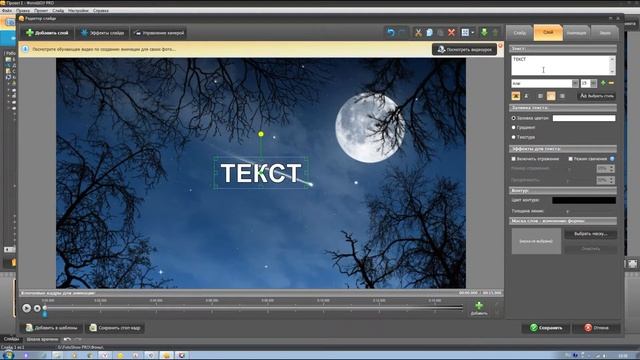
Task: Stop the slide preview playback
Action: tap(37, 308)
